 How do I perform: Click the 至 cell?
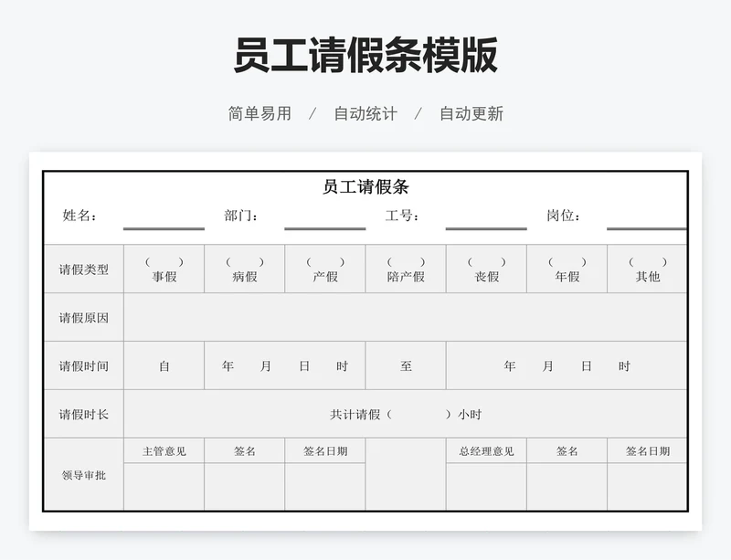coord(406,366)
